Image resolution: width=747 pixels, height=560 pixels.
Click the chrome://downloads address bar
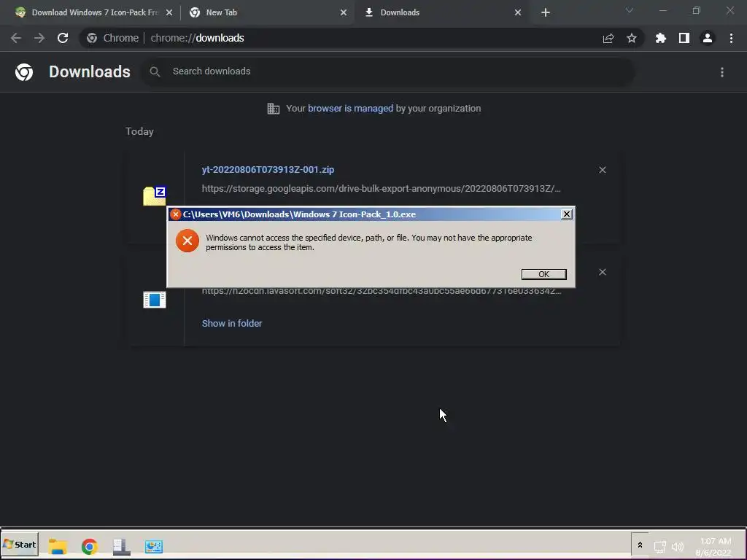tap(363, 38)
